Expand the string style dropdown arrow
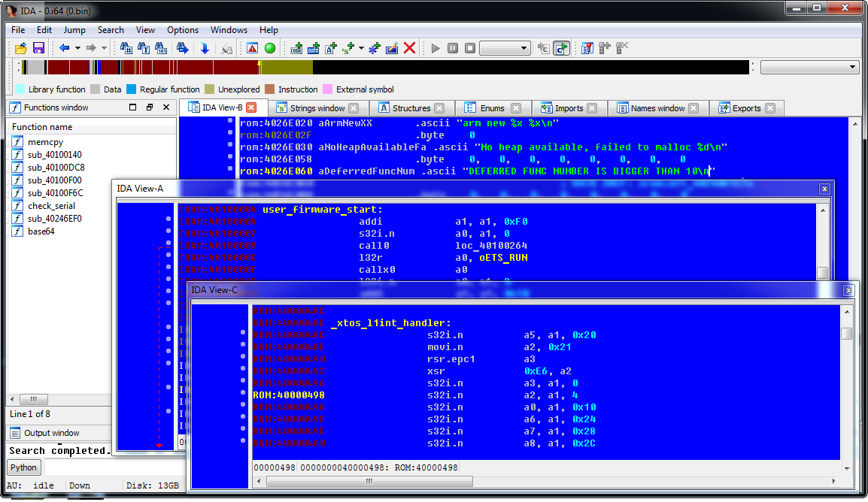 362,48
